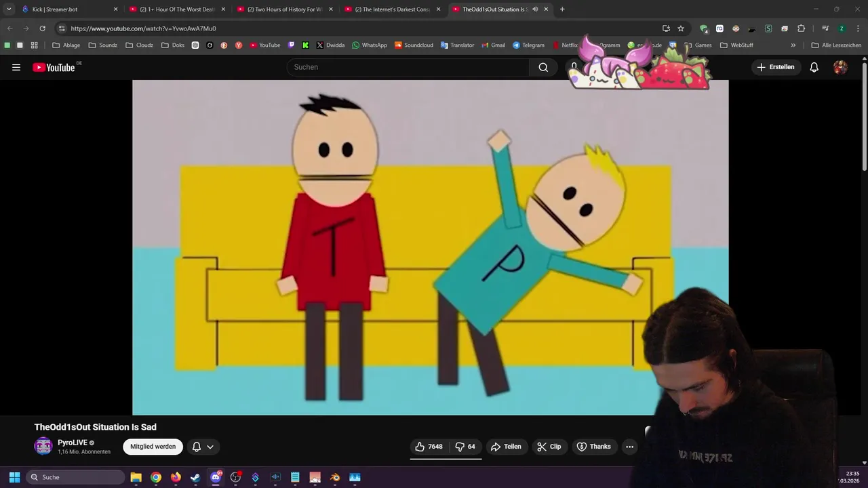Open Chrome profile Z avatar
This screenshot has width=868, height=488.
(842, 28)
